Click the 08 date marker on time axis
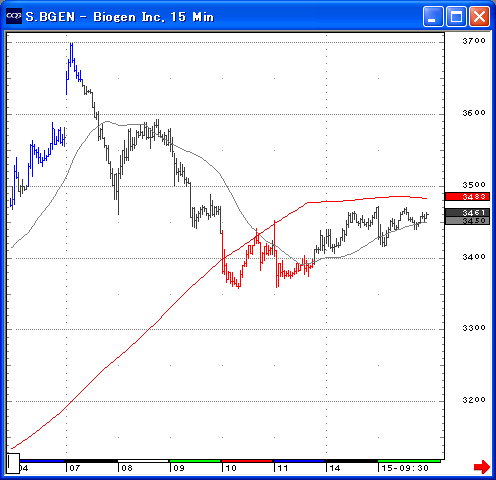This screenshot has width=496, height=480. coord(127,468)
